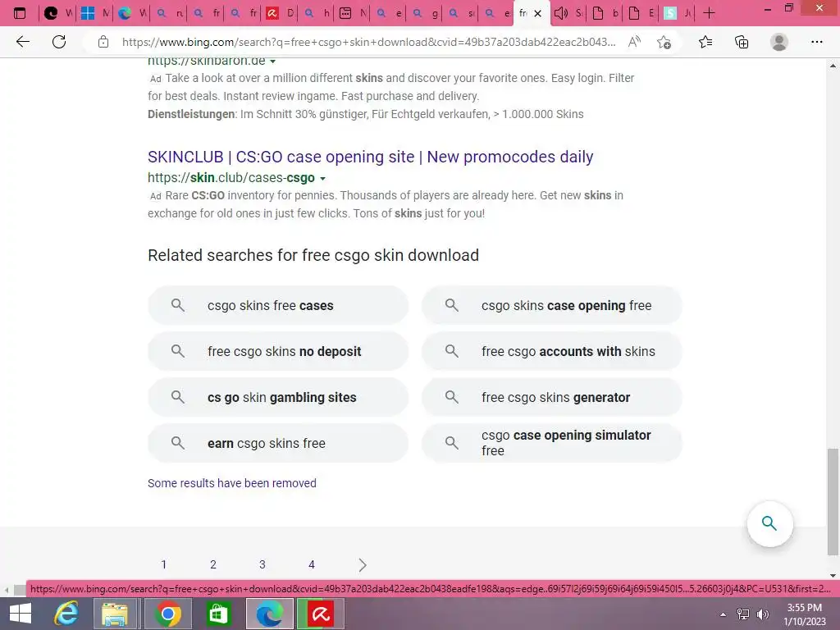Screen dimensions: 840x630
Task: Go to next results page arrow
Action: tap(363, 564)
